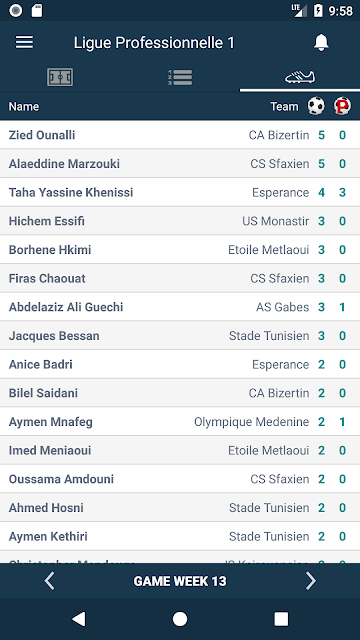
Task: Tap the Android home circle button
Action: [180, 619]
